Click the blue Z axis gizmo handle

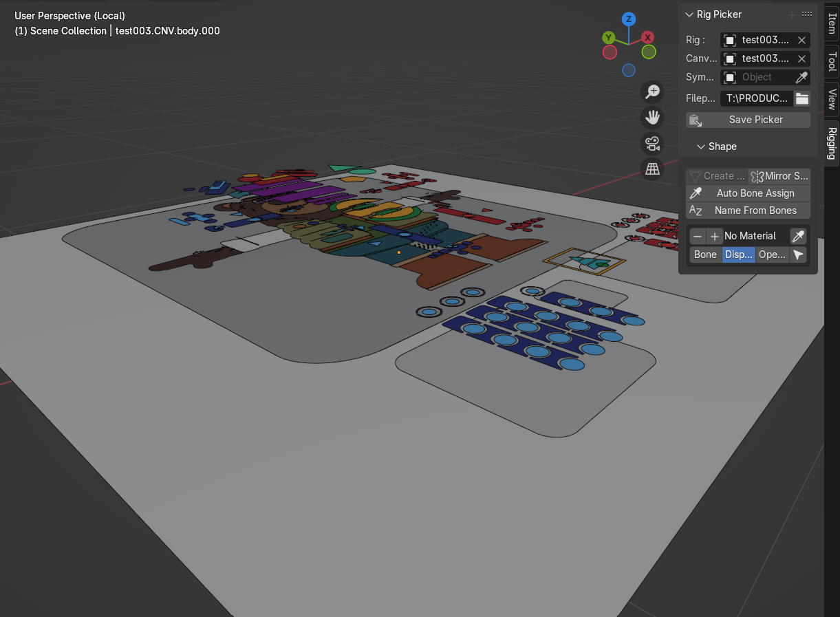[x=628, y=19]
